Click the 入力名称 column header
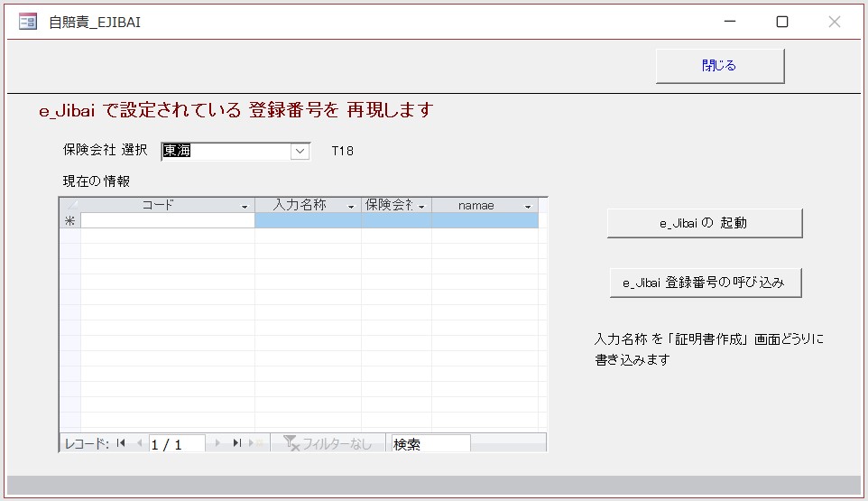The width and height of the screenshot is (868, 501). click(308, 206)
